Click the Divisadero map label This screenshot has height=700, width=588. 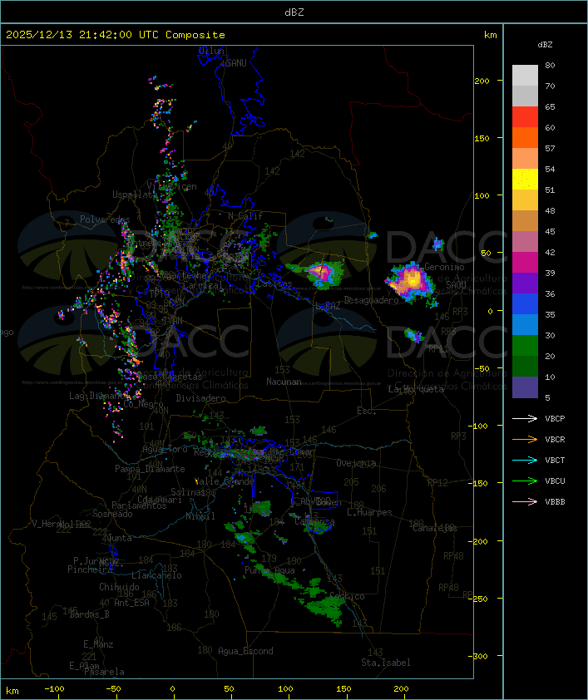point(200,397)
